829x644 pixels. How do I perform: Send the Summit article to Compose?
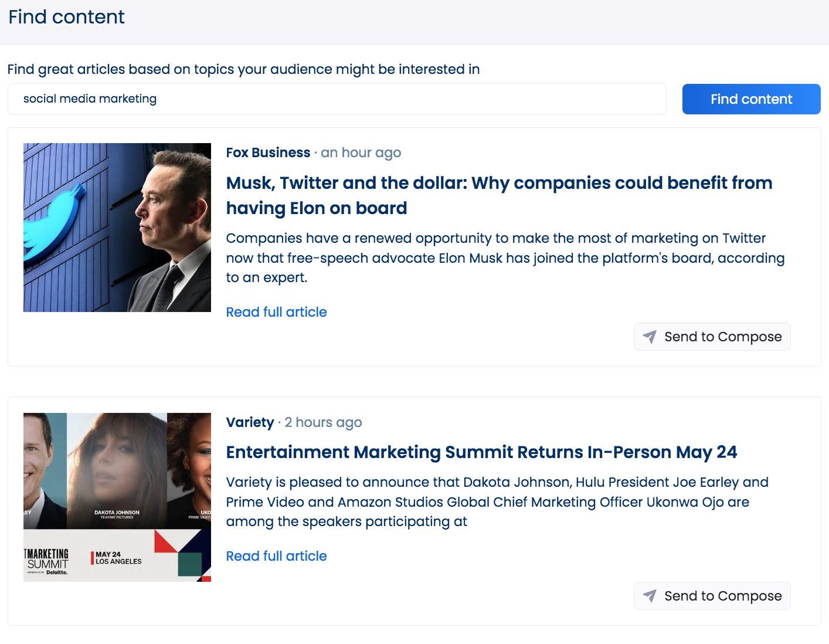pos(712,596)
